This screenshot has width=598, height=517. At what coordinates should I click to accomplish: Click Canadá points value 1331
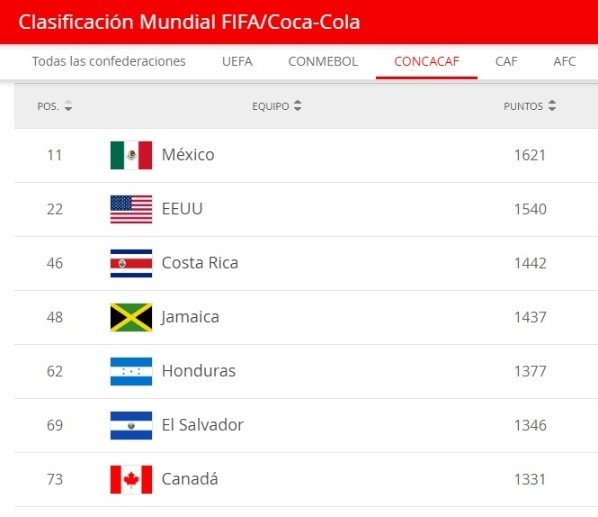coord(530,480)
